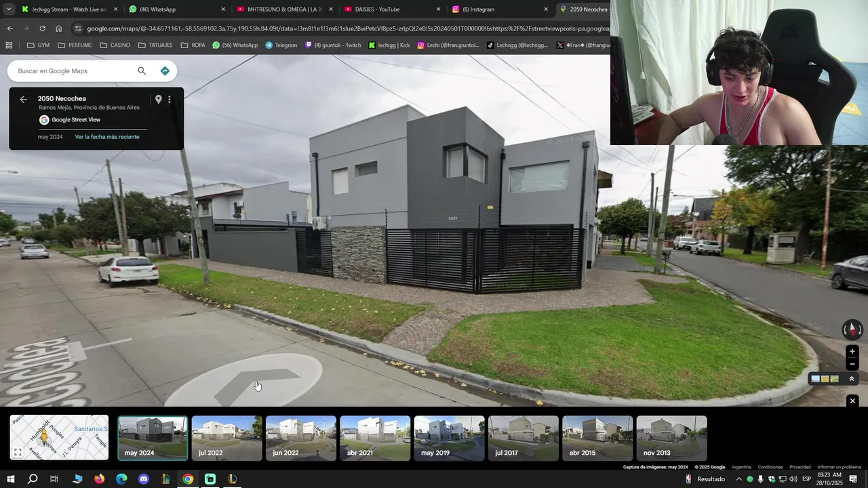The width and height of the screenshot is (868, 488).
Task: Expand the imagery layers chevron control
Action: pos(852,379)
